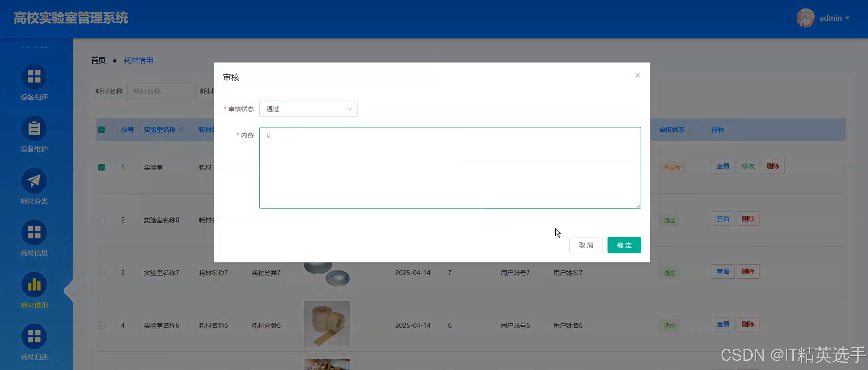Confirm the review with 确定
This screenshot has width=868, height=370.
[x=624, y=245]
